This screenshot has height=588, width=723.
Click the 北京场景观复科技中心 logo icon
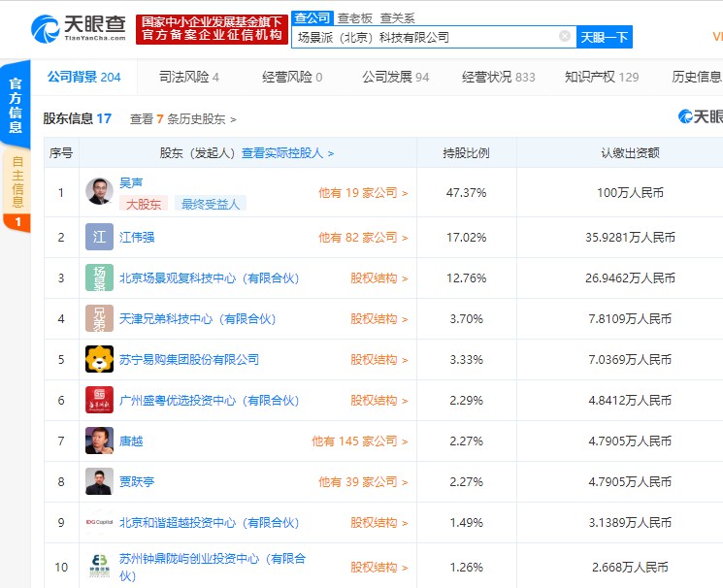(x=99, y=278)
